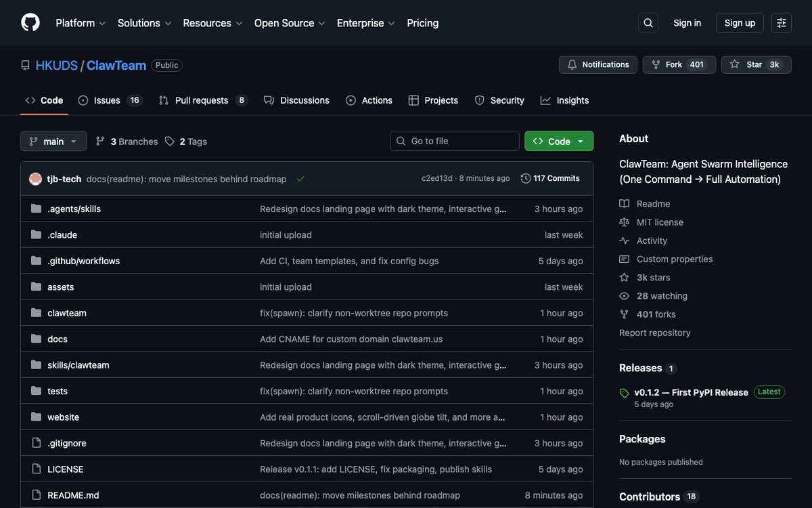
Task: Click book icon next to Readme
Action: 624,204
